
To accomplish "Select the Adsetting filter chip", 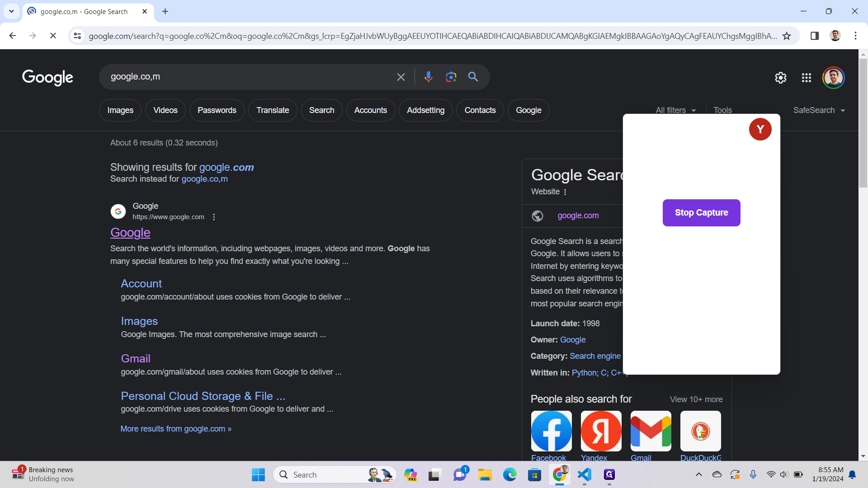I will point(425,110).
